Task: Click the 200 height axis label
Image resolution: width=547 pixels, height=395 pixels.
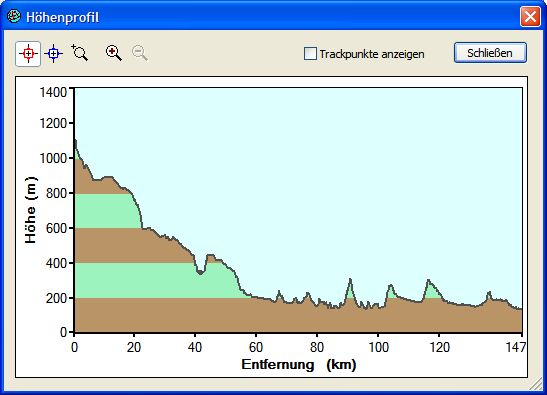Action: click(57, 298)
